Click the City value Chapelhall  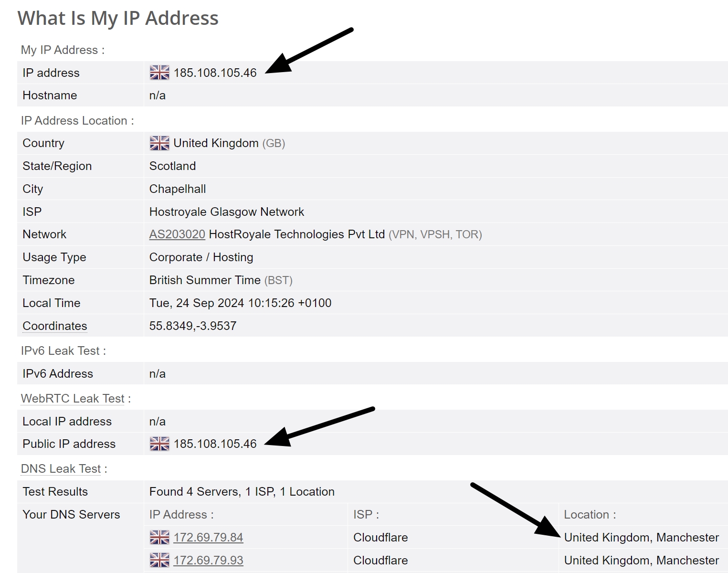[177, 189]
